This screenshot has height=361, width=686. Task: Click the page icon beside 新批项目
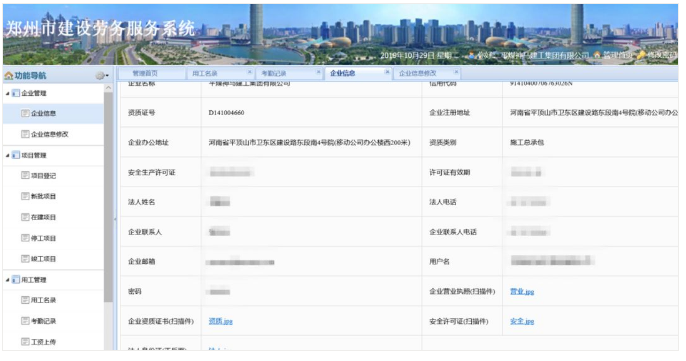point(25,196)
